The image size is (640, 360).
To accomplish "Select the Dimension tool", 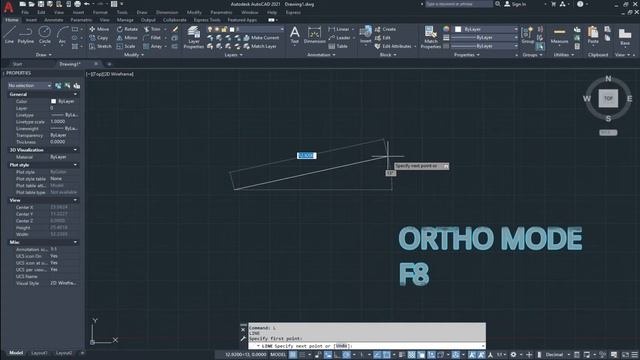I will point(314,35).
